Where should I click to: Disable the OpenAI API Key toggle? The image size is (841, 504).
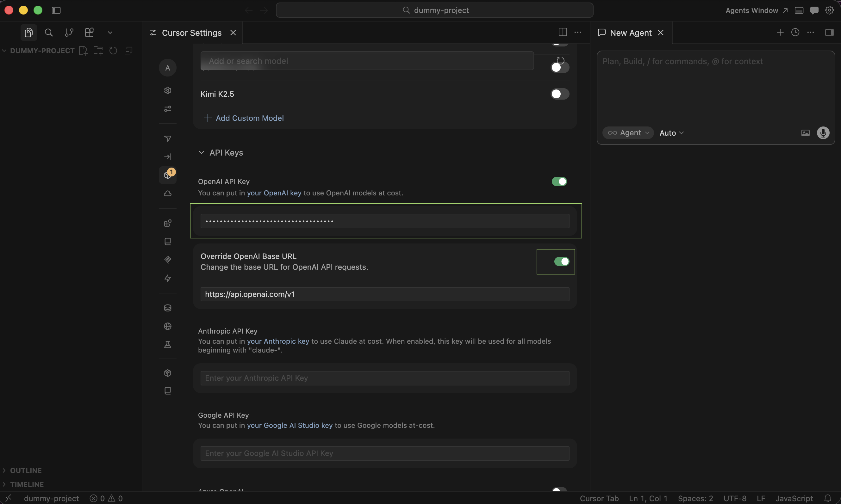coord(559,182)
